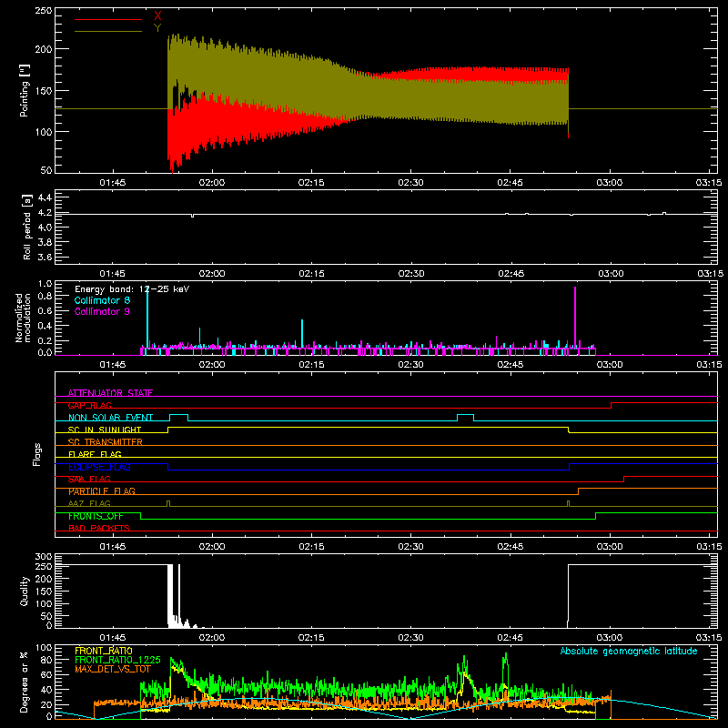Select the yellow FRONT_RATIO legend entry

pos(104,652)
